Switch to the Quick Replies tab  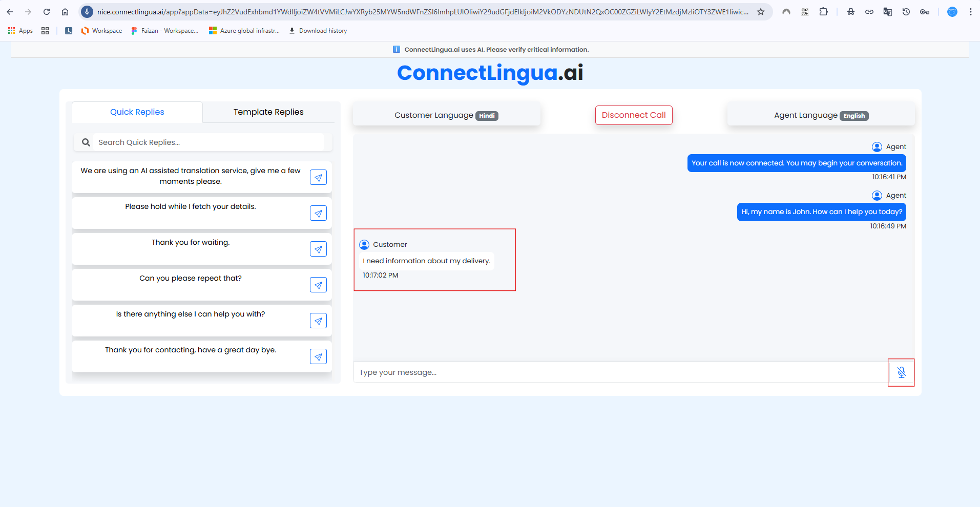click(x=137, y=112)
